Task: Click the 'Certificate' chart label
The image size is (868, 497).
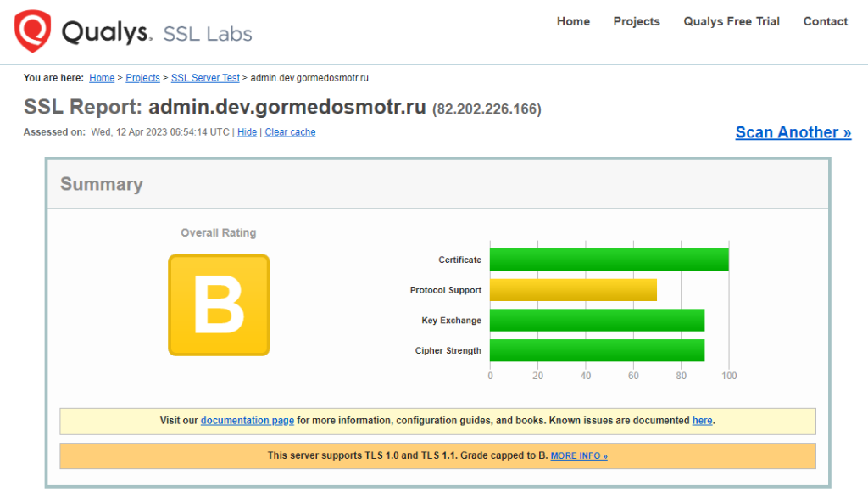Action: pyautogui.click(x=460, y=260)
